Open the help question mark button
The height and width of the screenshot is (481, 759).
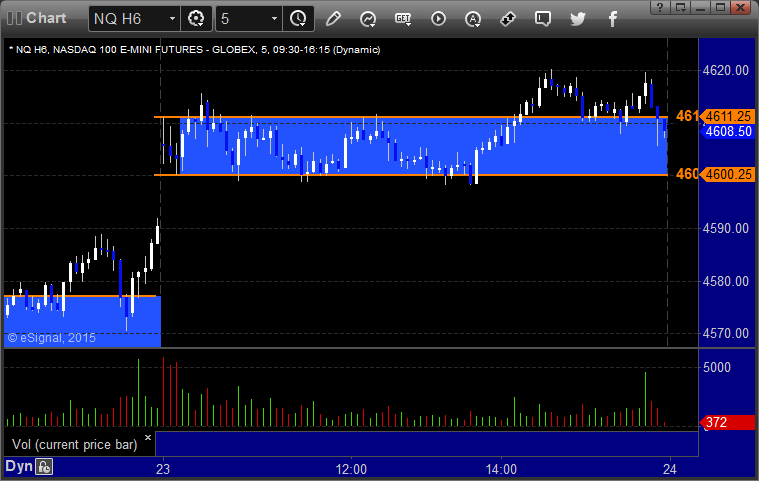(660, 7)
